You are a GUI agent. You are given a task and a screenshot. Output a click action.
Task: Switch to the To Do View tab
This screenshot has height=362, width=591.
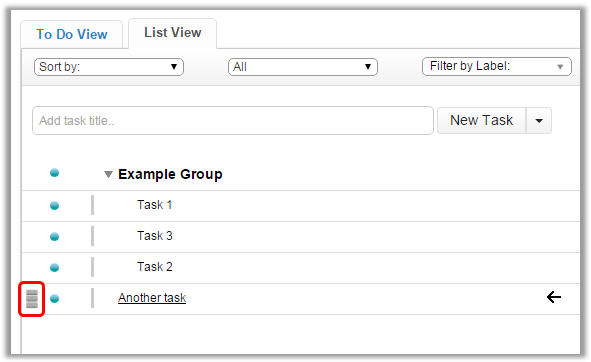(x=72, y=34)
